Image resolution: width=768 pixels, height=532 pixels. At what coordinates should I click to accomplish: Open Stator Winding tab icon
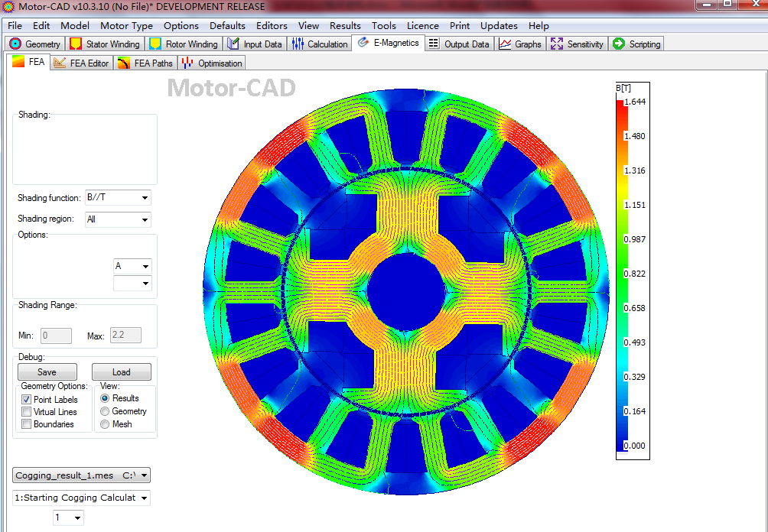coord(76,44)
